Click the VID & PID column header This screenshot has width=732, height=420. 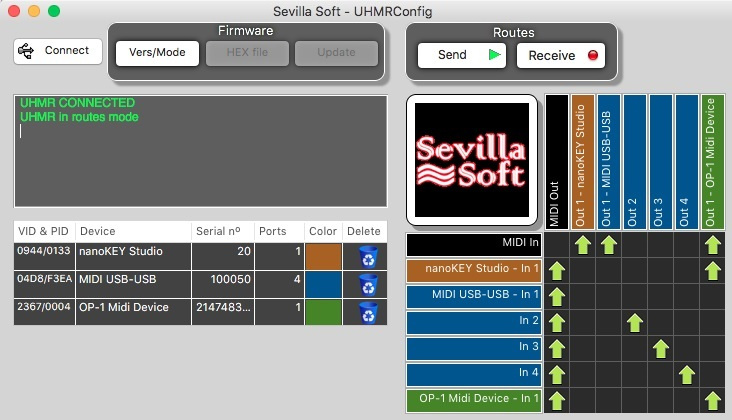tap(44, 231)
